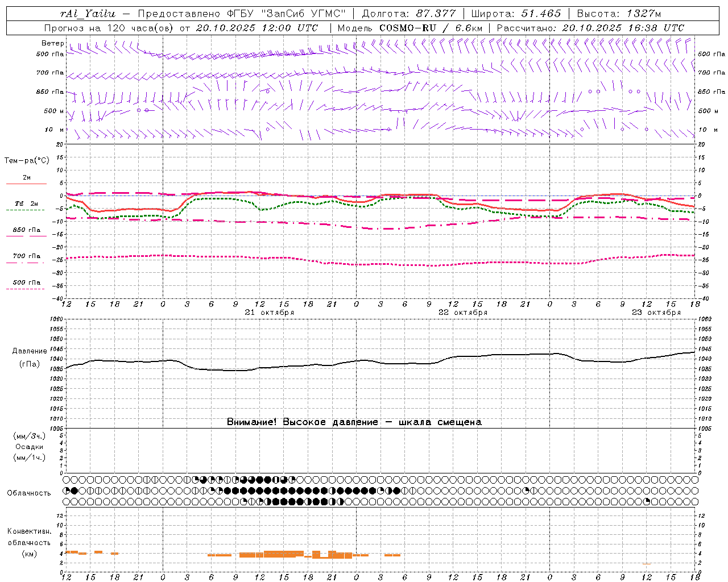Click the computed time Рассчитано: 20.10.2025 16:38 UTC
Image resolution: width=728 pixels, height=582 pixels.
pos(590,28)
